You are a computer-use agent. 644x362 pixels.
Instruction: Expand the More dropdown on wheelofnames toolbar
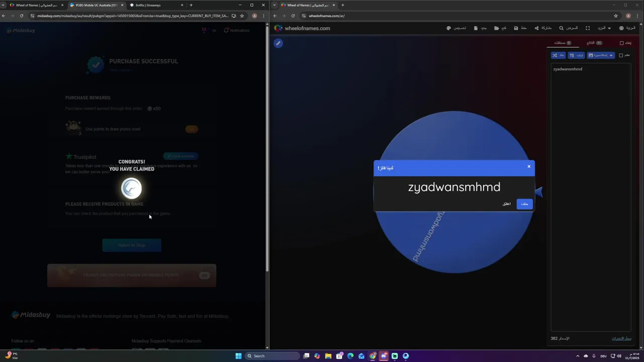pos(604,28)
